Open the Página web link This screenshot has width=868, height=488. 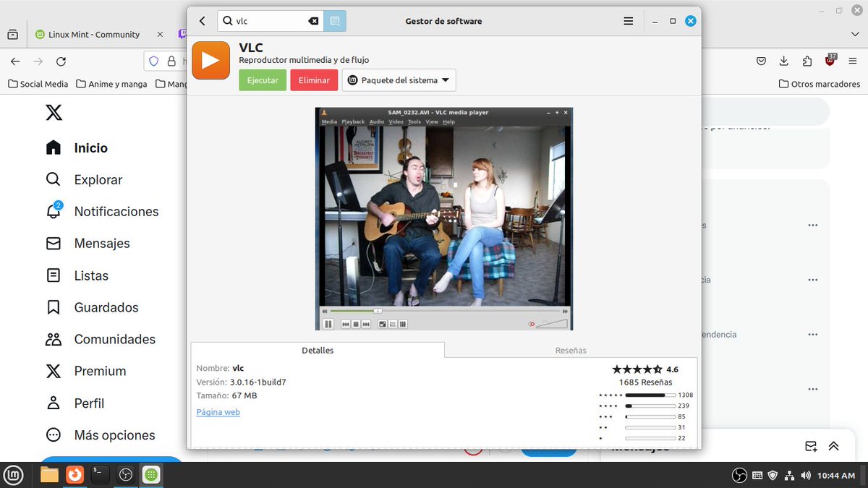point(218,412)
